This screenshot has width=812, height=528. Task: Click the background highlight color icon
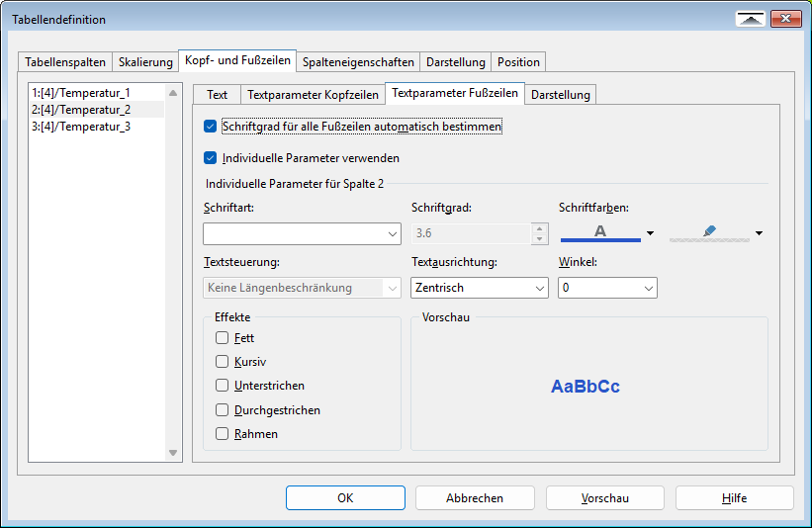(x=708, y=232)
